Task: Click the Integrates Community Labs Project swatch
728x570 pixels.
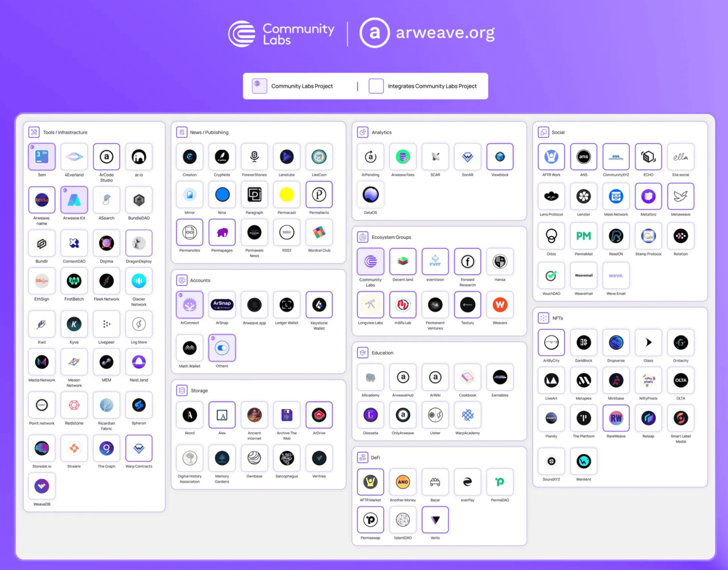Action: (x=376, y=86)
